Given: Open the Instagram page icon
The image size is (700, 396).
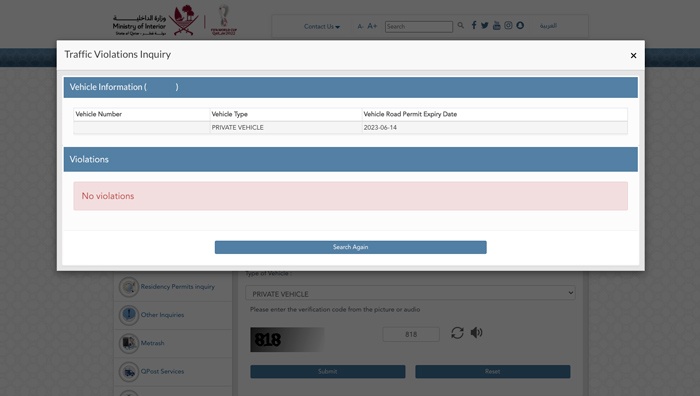Looking at the screenshot, I should tap(508, 25).
